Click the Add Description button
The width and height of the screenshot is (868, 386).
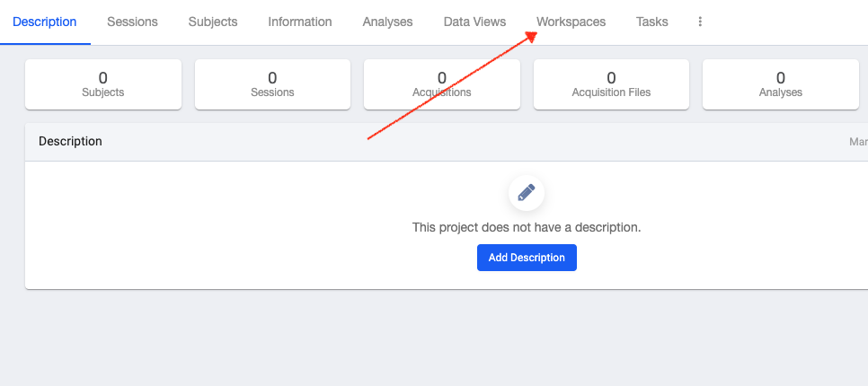click(527, 258)
